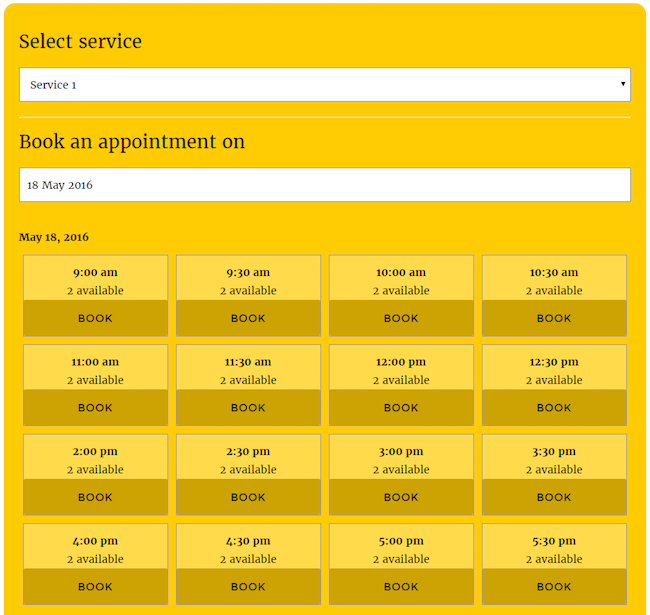Image resolution: width=650 pixels, height=615 pixels.
Task: Book the 3:30 pm time slot
Action: 554,497
